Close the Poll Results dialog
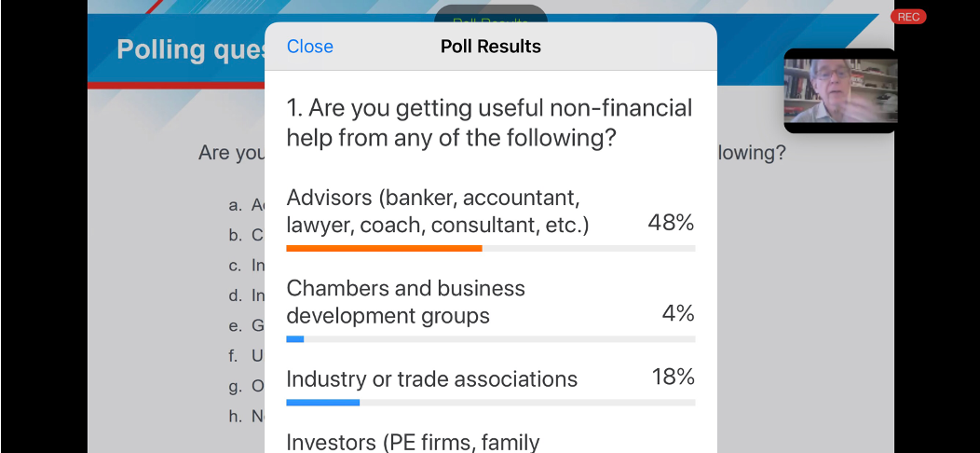This screenshot has width=980, height=453. [309, 47]
